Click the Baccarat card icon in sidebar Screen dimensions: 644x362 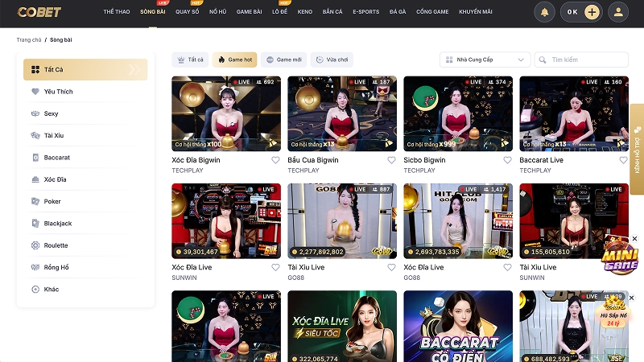click(35, 157)
